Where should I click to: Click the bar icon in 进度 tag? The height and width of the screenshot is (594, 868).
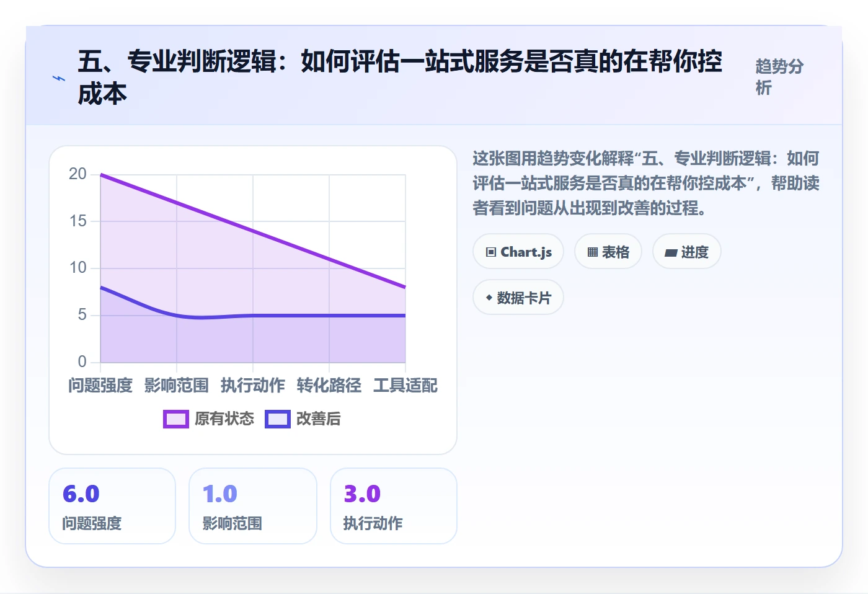671,253
